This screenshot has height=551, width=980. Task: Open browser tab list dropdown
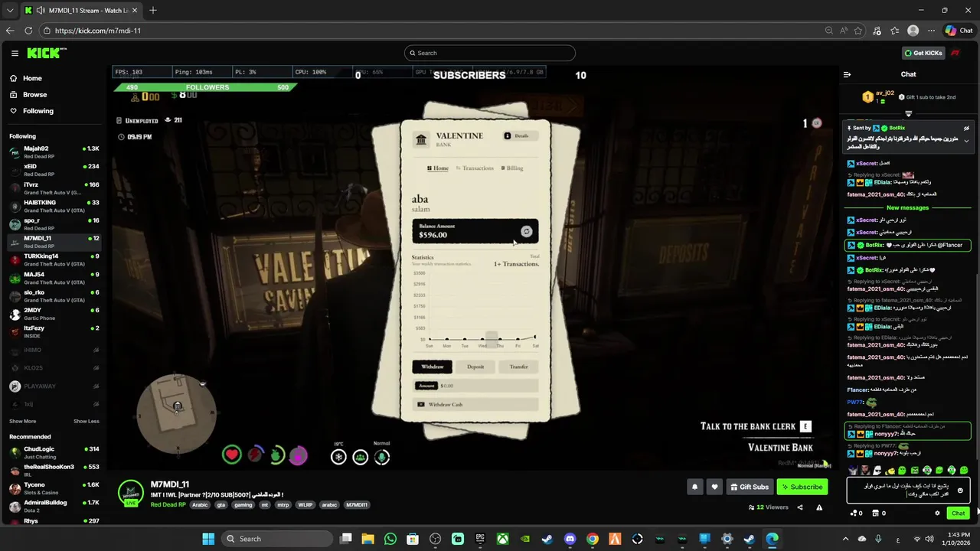(10, 11)
